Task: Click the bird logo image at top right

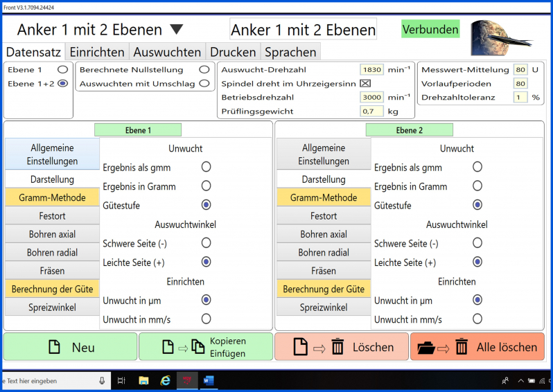Action: (x=500, y=37)
